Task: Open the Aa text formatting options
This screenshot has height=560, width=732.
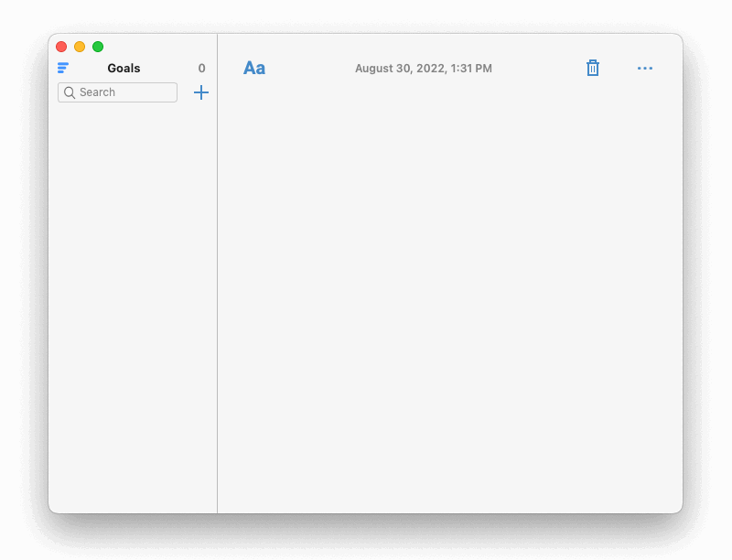Action: 254,68
